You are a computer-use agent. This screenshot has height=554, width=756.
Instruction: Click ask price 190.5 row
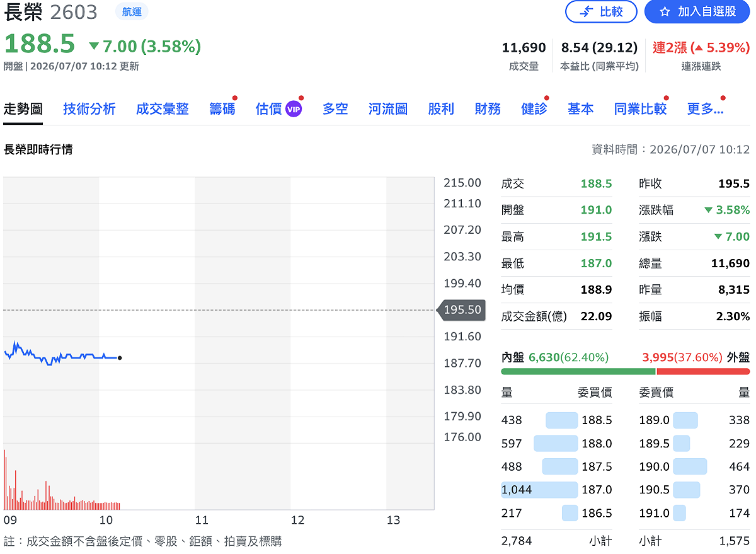pos(655,490)
